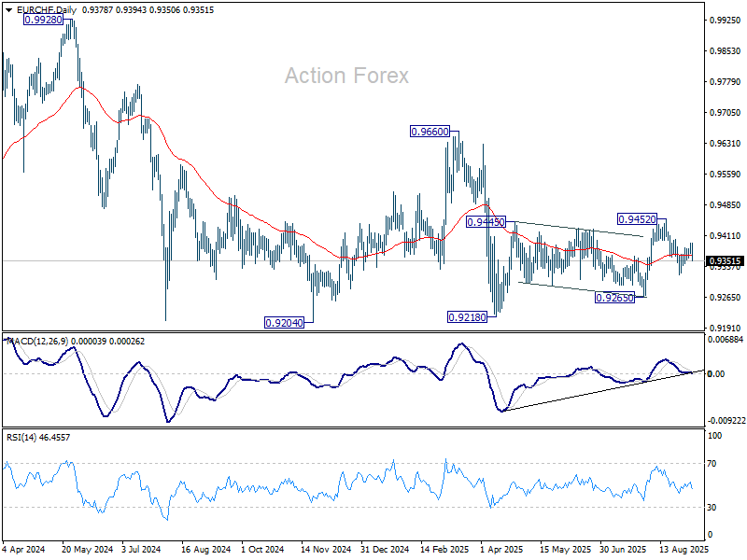
Task: Click the MACD(12,26,9) indicator title
Action: click(38, 342)
